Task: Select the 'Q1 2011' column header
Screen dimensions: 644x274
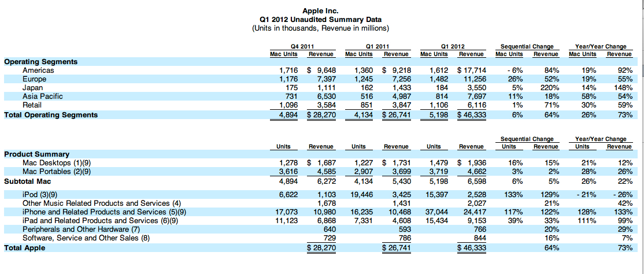Action: click(x=377, y=46)
